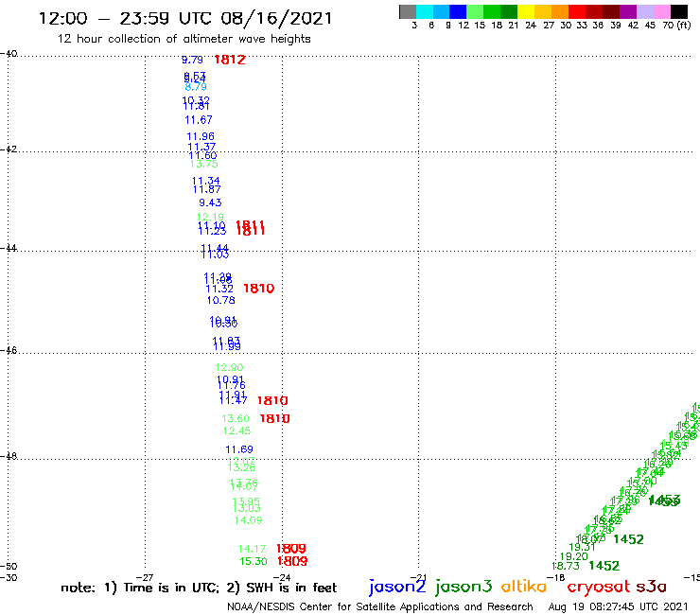Click the red time label 1812
The height and width of the screenshot is (615, 700).
pyautogui.click(x=230, y=60)
